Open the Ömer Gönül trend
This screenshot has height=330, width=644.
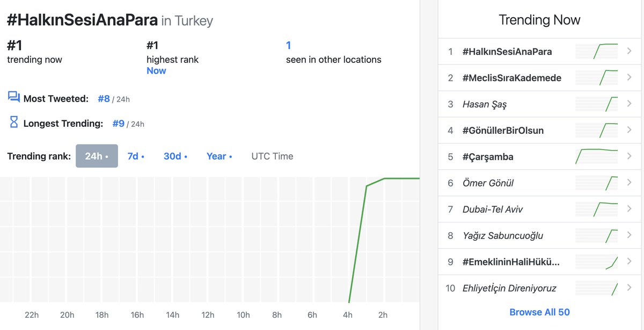488,183
